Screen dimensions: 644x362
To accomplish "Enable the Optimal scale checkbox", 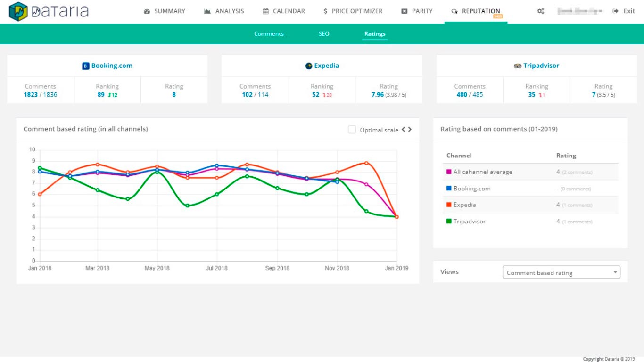I will [352, 129].
